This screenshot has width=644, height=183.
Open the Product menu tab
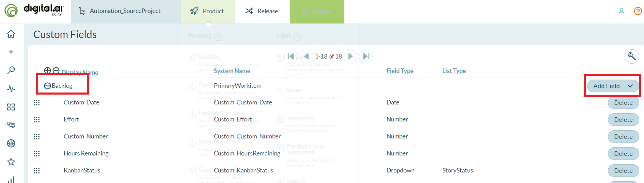(208, 11)
